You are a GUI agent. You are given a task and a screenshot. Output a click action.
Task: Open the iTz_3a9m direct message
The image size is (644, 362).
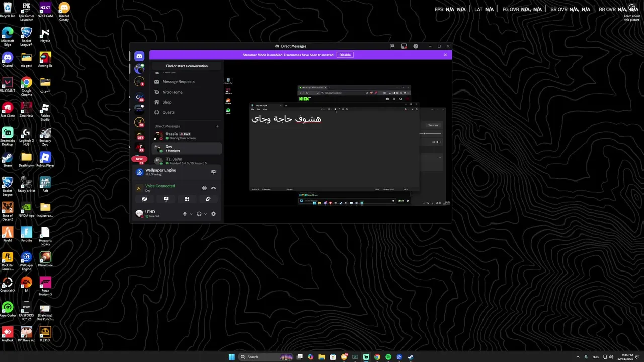(187, 161)
